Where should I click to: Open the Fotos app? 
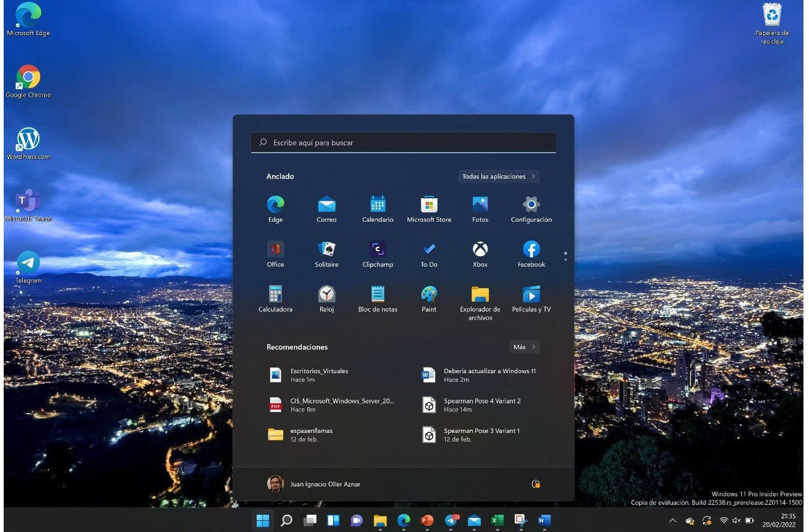click(x=480, y=209)
